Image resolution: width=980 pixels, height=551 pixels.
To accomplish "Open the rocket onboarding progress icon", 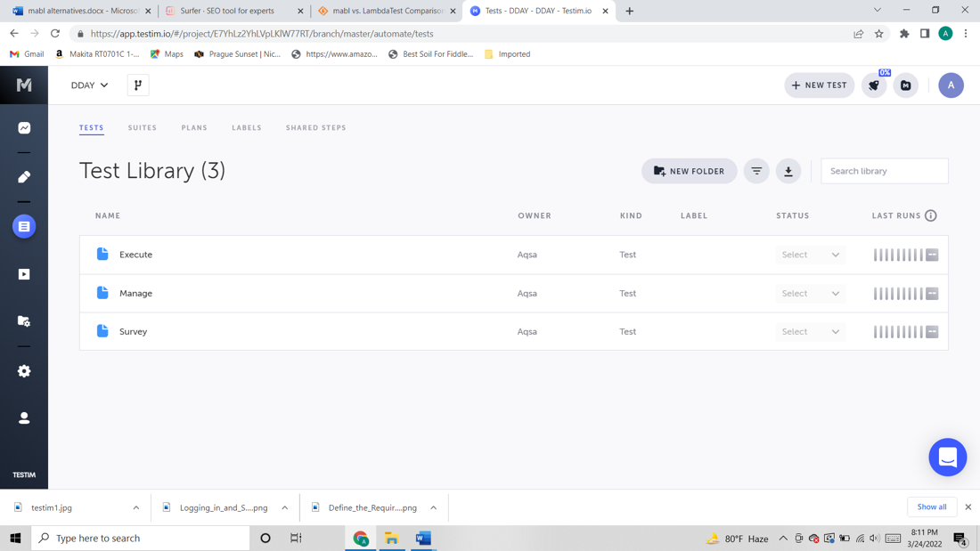I will point(874,85).
